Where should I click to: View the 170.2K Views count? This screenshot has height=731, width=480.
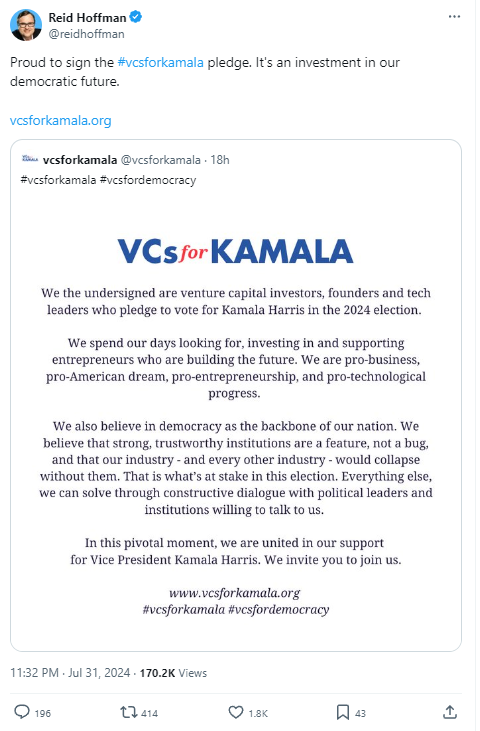click(173, 673)
